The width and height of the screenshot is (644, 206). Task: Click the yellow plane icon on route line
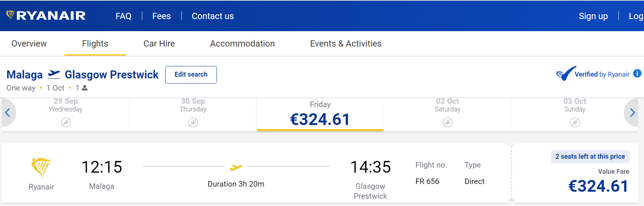point(236,168)
